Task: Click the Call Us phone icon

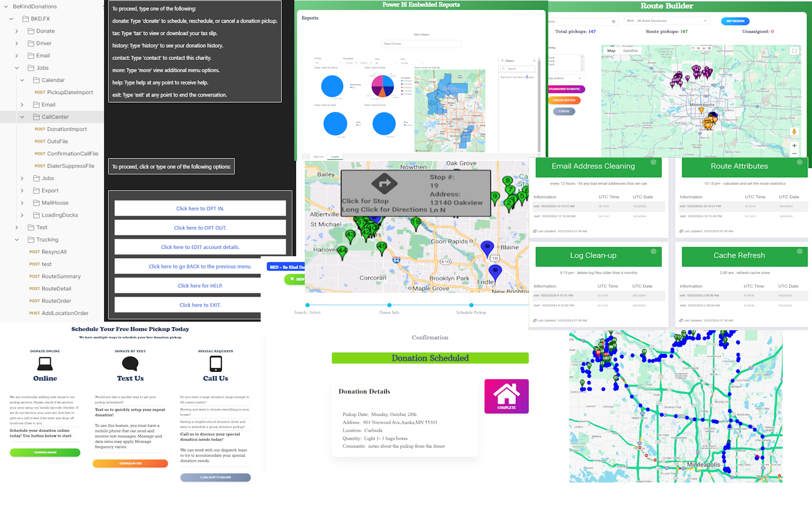Action: click(x=215, y=364)
